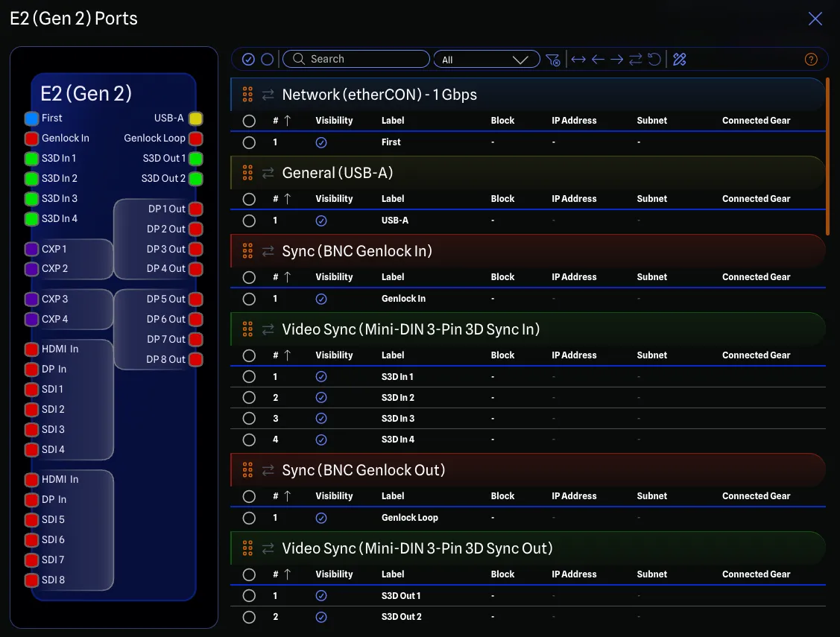Click the yellow USB-A port swatch

tap(195, 118)
